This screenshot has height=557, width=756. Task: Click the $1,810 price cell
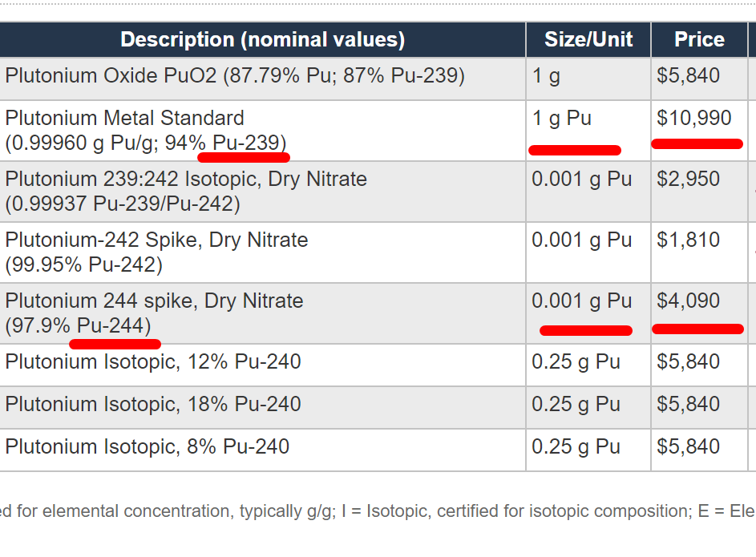[688, 240]
